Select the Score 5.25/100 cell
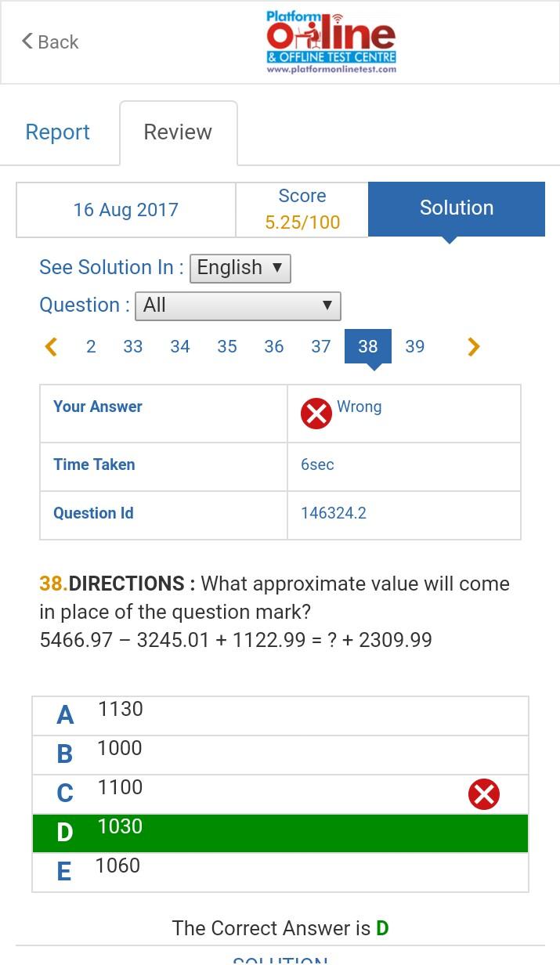The height and width of the screenshot is (965, 560). (302, 210)
